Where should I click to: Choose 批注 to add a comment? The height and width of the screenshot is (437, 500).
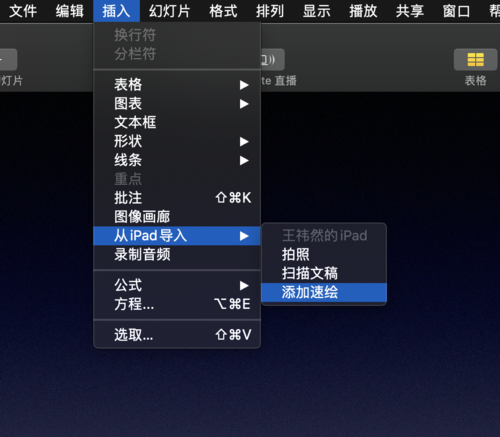(177, 198)
